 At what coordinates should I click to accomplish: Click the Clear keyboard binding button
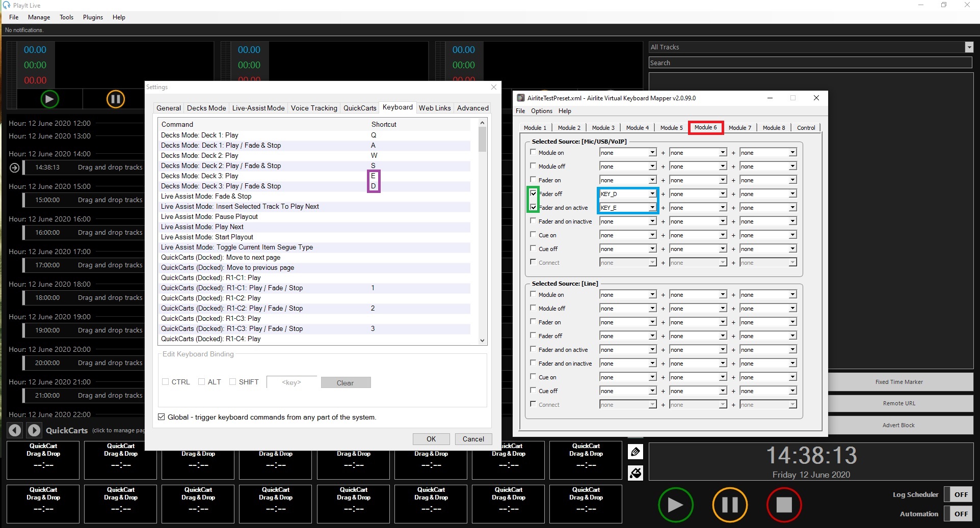coord(346,383)
